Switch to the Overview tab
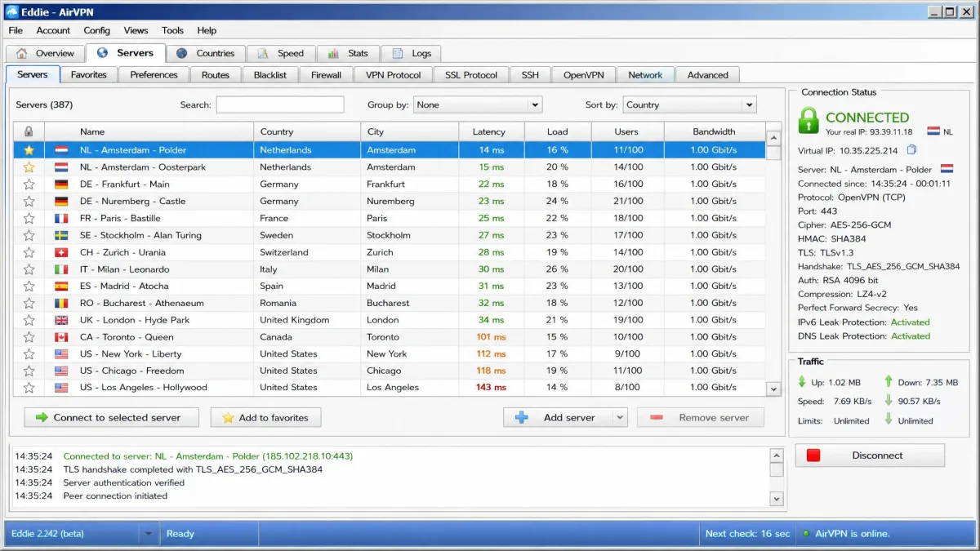This screenshot has height=551, width=980. [x=46, y=53]
